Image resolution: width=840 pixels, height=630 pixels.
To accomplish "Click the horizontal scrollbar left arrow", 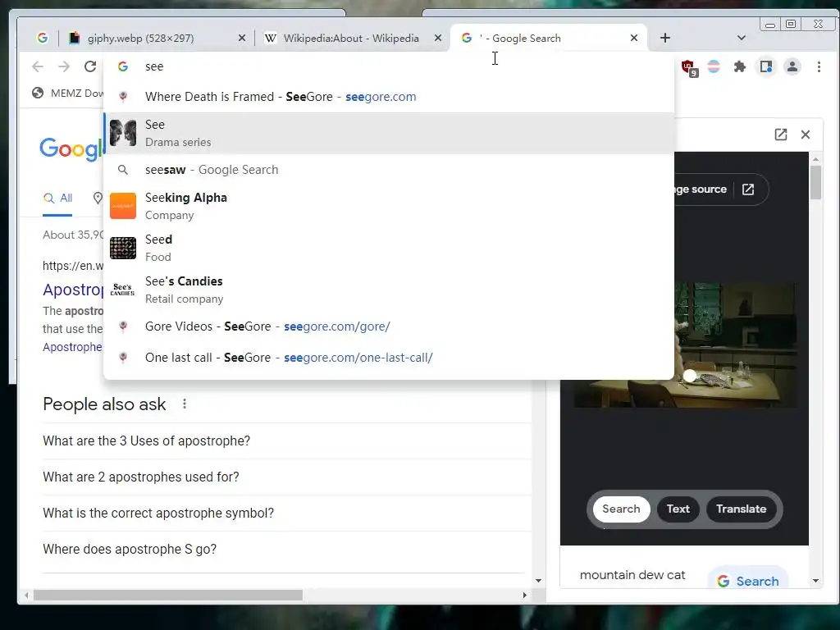I will (x=26, y=596).
